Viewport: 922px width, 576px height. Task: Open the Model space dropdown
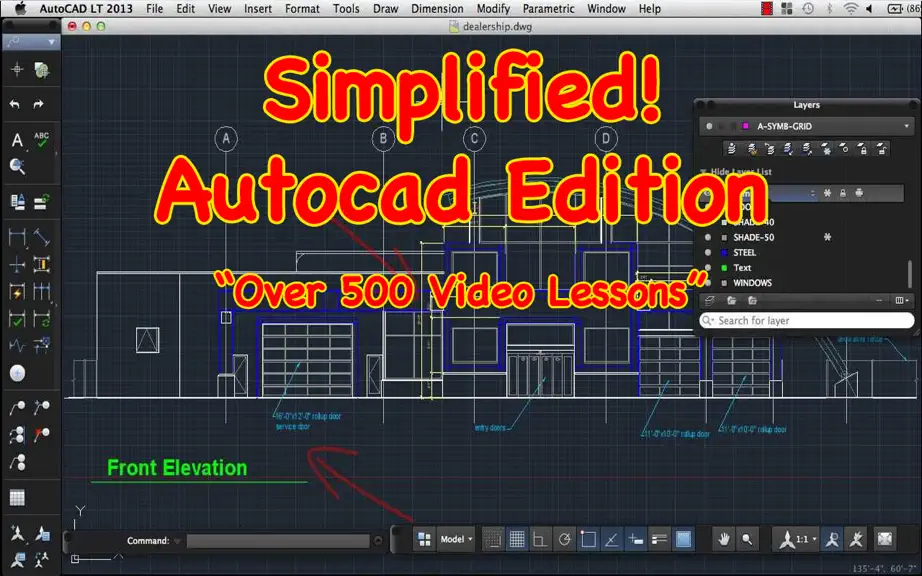click(x=456, y=539)
